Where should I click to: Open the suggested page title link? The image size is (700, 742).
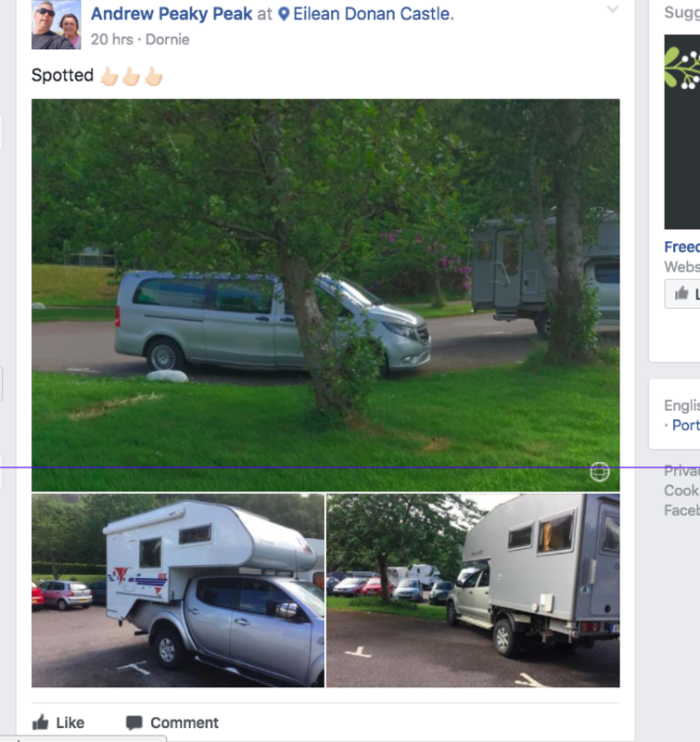click(x=682, y=247)
